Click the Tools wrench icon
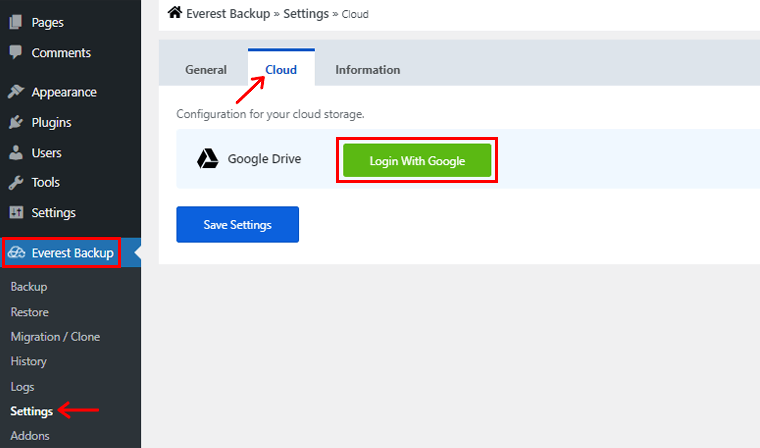 click(x=16, y=182)
